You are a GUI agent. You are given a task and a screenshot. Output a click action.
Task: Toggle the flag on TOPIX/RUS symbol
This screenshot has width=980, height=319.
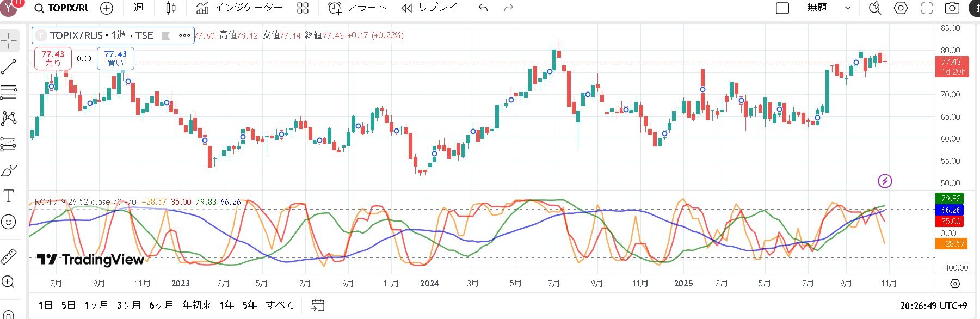coord(166,35)
